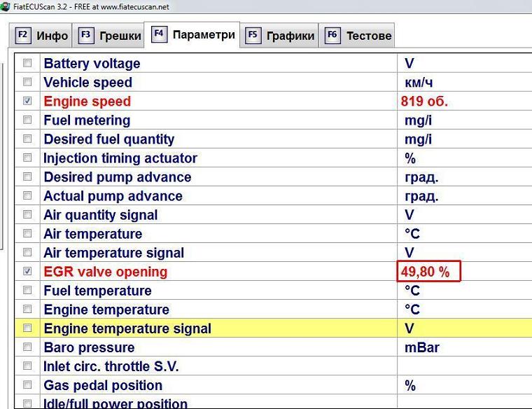The image size is (532, 409).
Task: Click the F2 key icon on Инфо tab
Action: coord(23,35)
